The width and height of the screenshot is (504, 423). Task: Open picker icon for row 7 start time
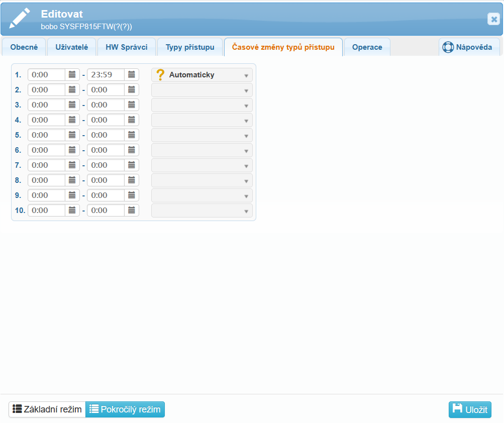72,165
